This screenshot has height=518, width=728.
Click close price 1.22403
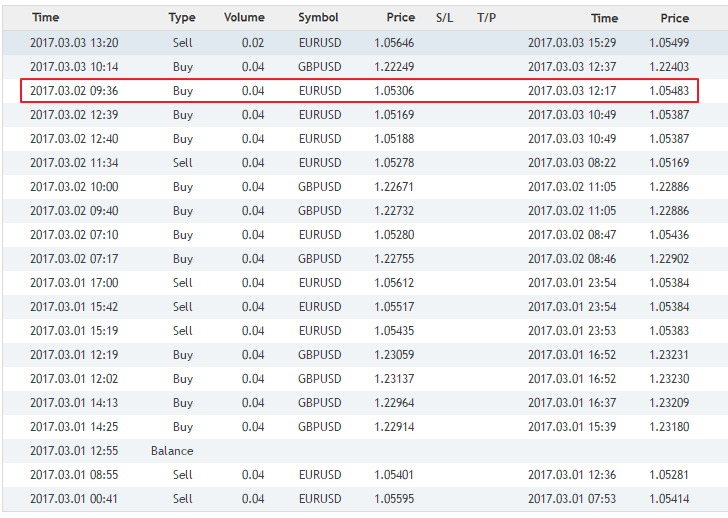(x=669, y=67)
